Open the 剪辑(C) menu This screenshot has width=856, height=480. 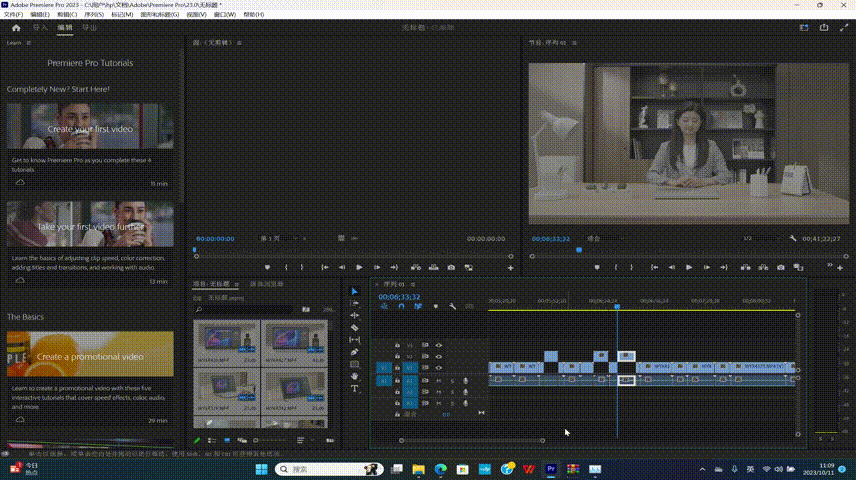67,15
